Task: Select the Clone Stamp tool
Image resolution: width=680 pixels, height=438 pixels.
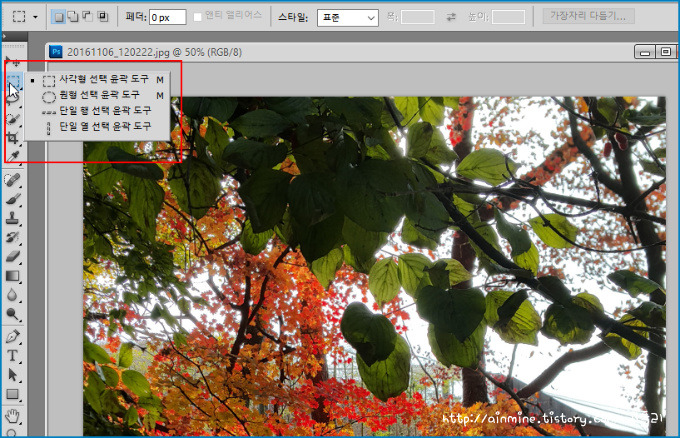Action: click(x=13, y=218)
